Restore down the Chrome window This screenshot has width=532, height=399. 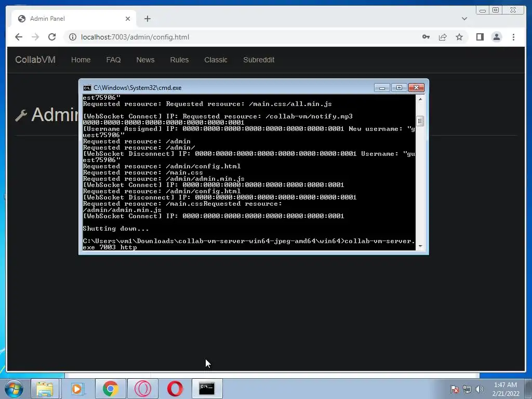pyautogui.click(x=496, y=10)
